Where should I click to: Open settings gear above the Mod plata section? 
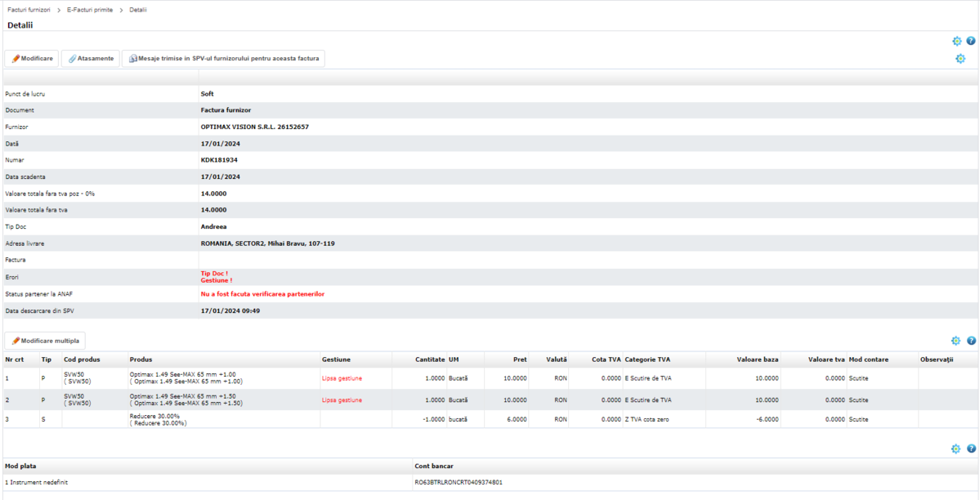pos(955,449)
